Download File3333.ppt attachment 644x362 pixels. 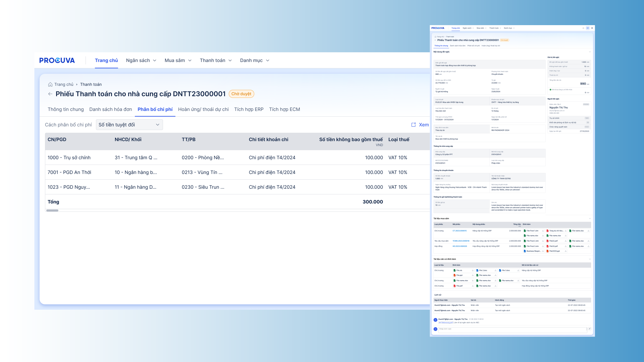click(x=566, y=251)
